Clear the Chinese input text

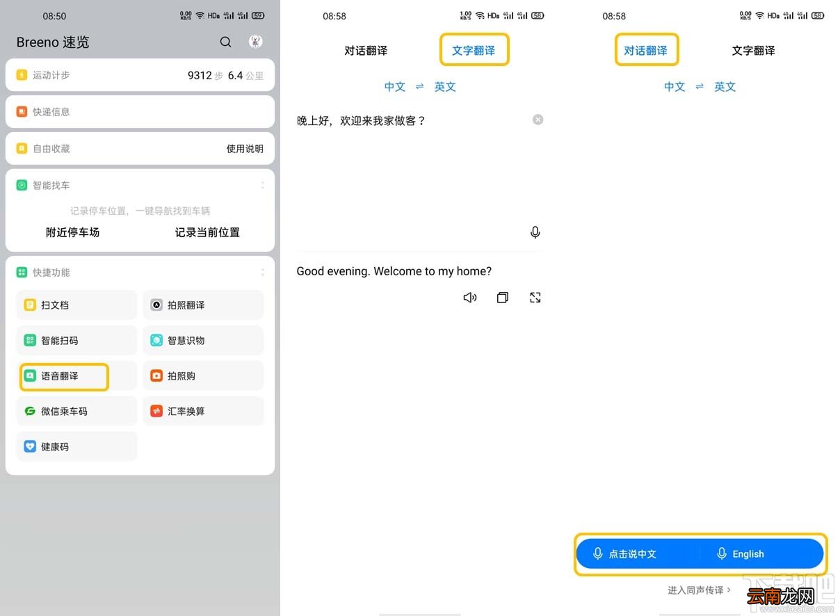coord(538,120)
